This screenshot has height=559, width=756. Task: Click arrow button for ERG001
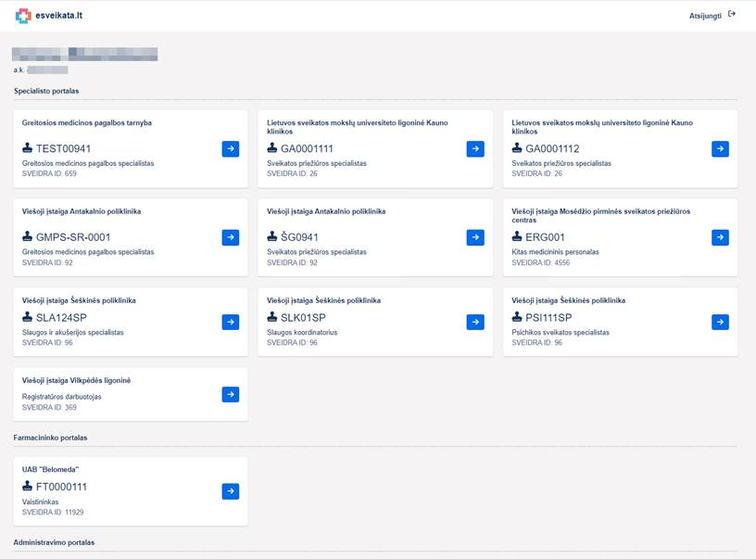[720, 237]
